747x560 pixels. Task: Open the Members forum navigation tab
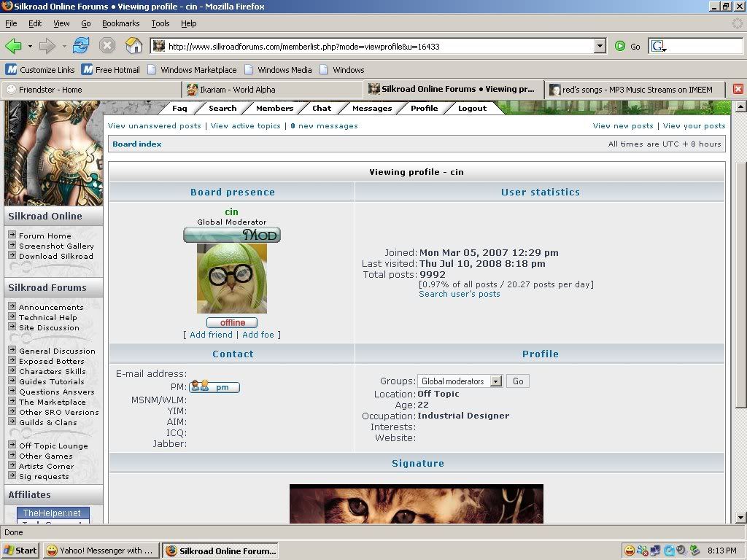(x=274, y=108)
